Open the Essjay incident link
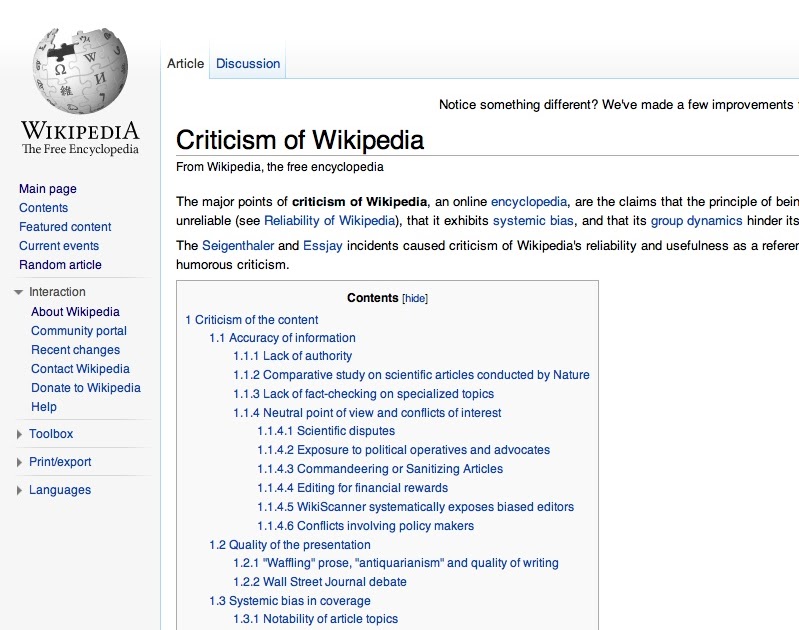The image size is (799, 630). coord(323,246)
